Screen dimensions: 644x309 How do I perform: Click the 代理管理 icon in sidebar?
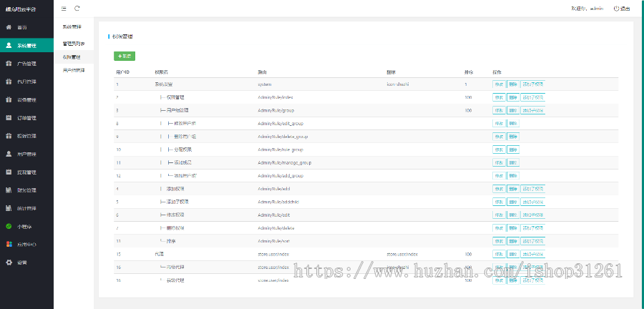(x=9, y=82)
